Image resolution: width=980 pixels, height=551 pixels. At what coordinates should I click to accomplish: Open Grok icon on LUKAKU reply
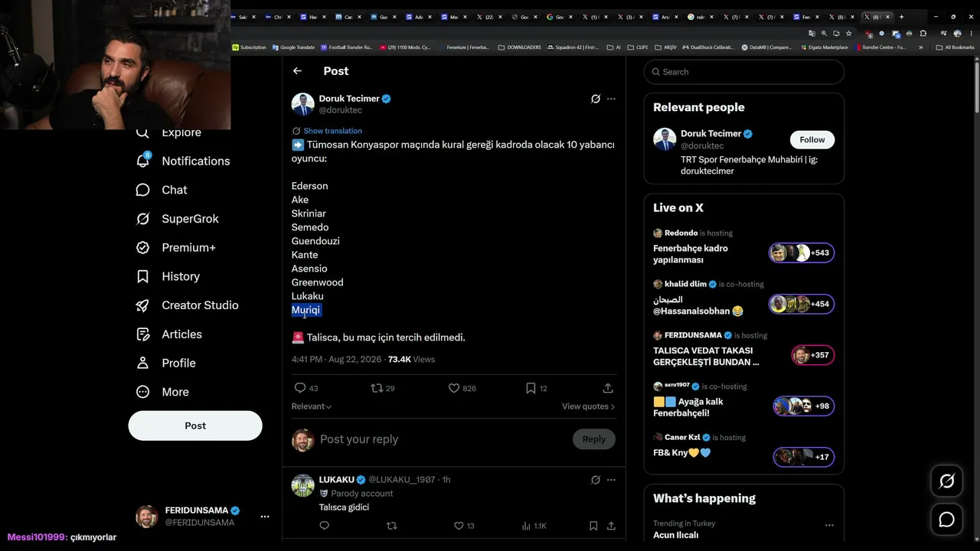pos(595,480)
